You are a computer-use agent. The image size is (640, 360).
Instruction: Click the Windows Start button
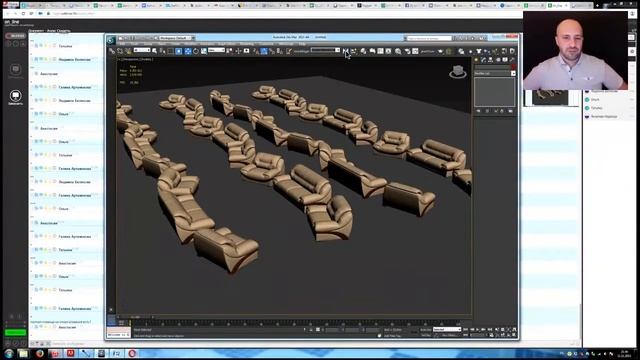pyautogui.click(x=9, y=353)
